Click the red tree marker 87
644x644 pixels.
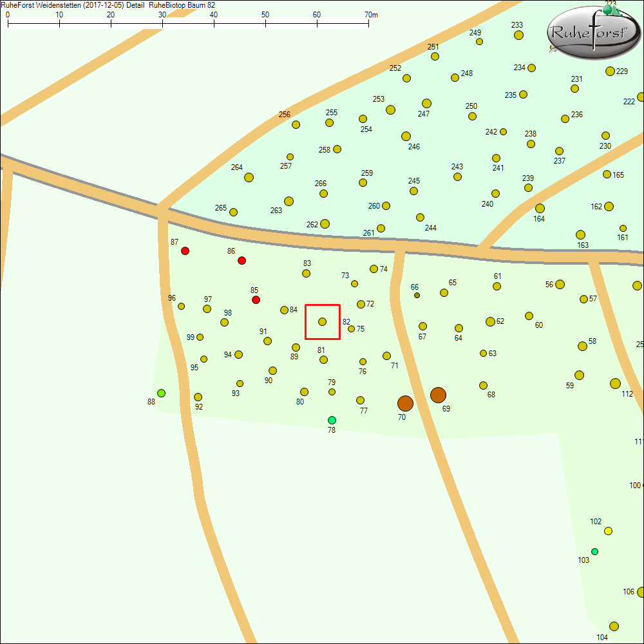click(185, 251)
